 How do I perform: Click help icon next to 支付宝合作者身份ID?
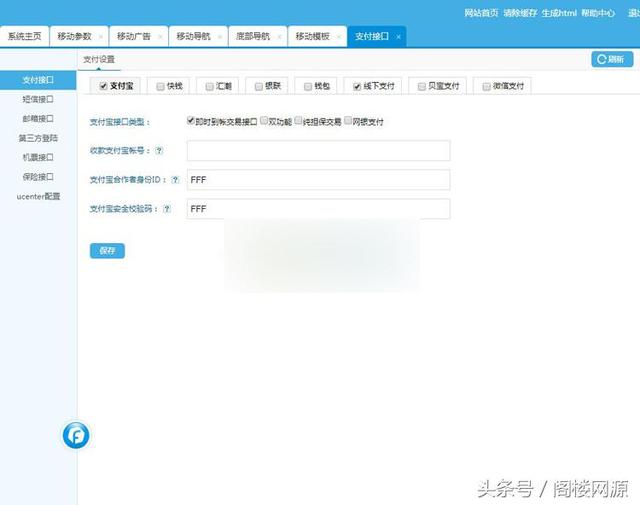pyautogui.click(x=175, y=180)
